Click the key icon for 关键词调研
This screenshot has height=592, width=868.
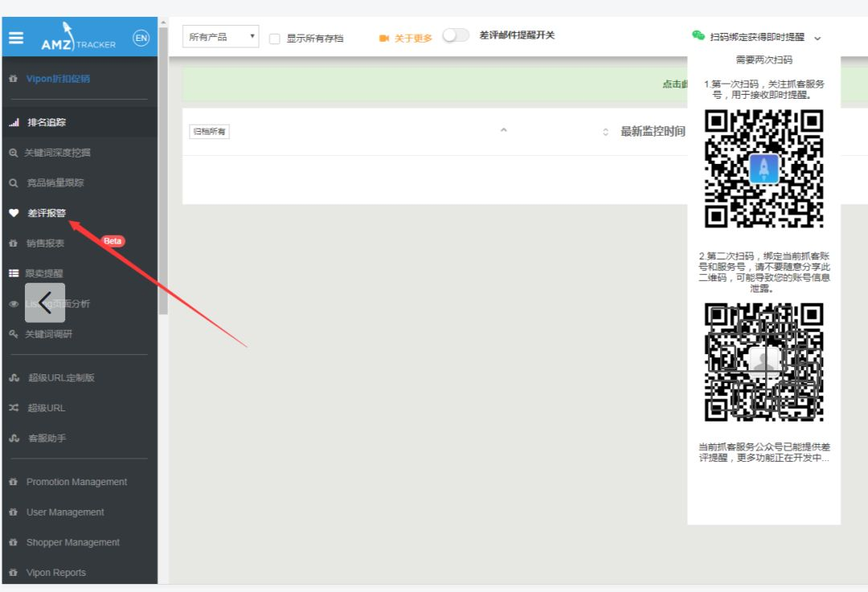tap(14, 333)
